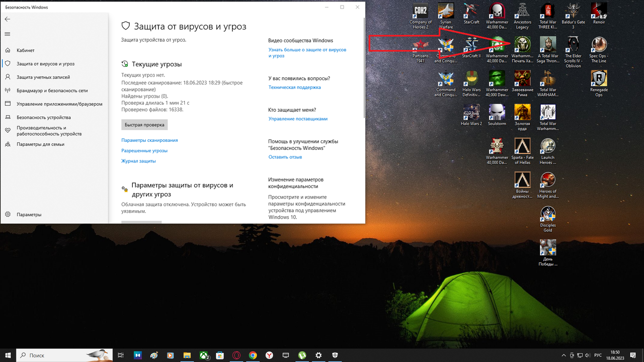Open the Xbox app in the taskbar
Viewport: 644px width, 362px height.
204,355
